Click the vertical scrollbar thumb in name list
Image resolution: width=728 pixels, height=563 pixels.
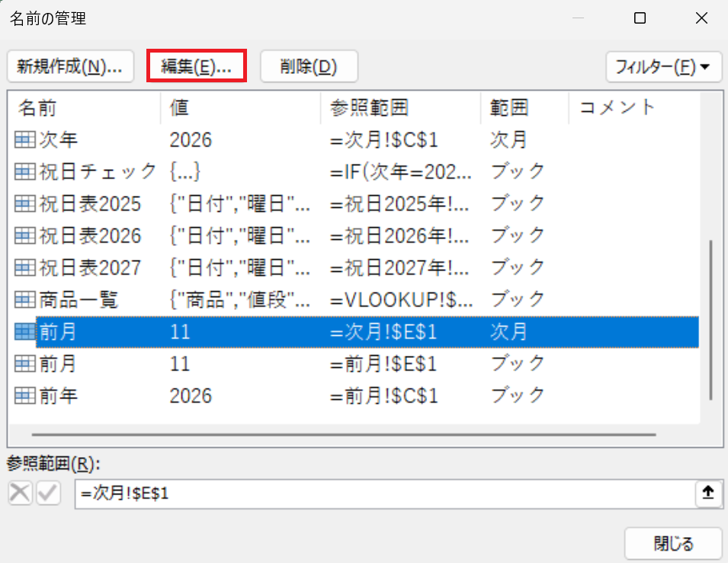tap(710, 320)
